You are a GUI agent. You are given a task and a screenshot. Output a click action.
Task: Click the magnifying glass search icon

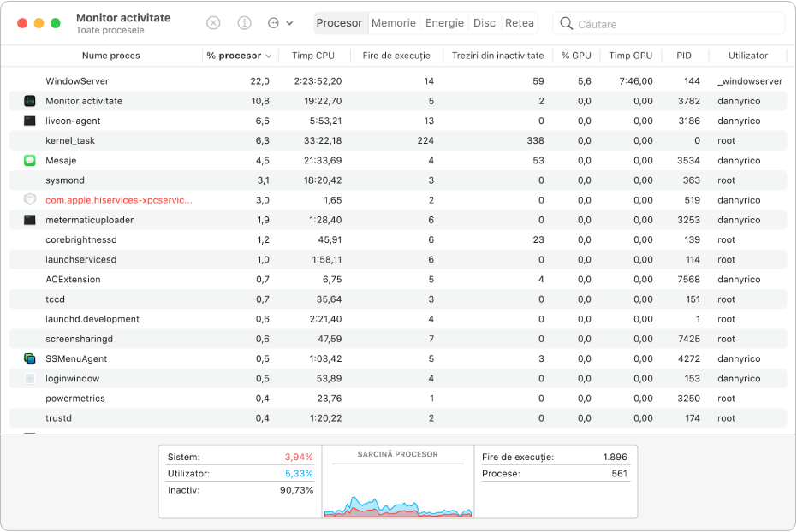click(566, 23)
